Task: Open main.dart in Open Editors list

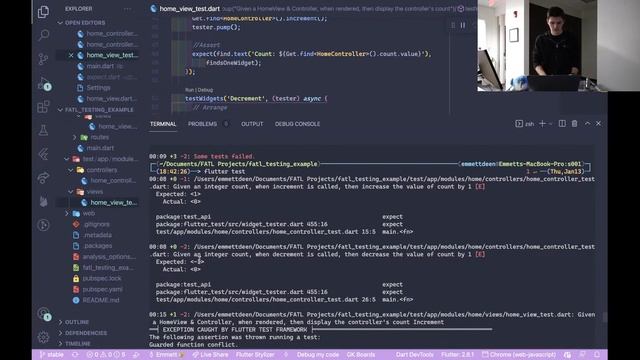Action: (x=100, y=66)
